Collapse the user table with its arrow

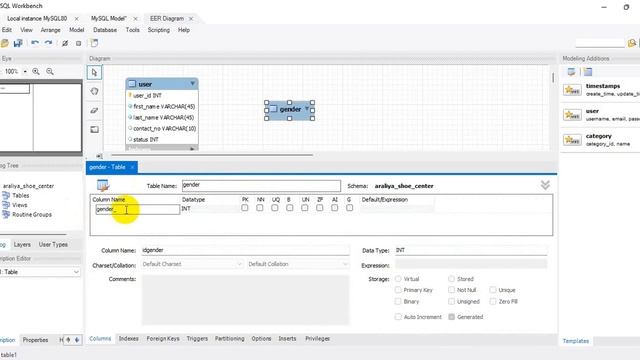[192, 84]
